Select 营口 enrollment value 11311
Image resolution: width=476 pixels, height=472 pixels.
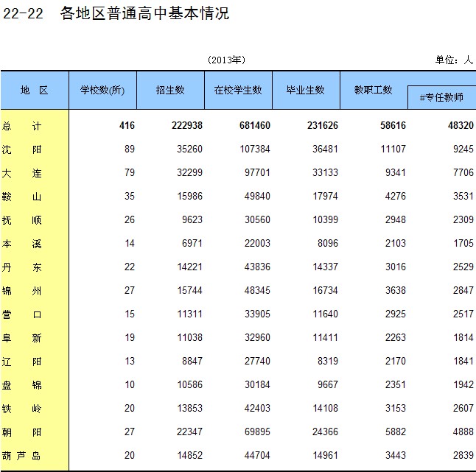[x=189, y=314]
